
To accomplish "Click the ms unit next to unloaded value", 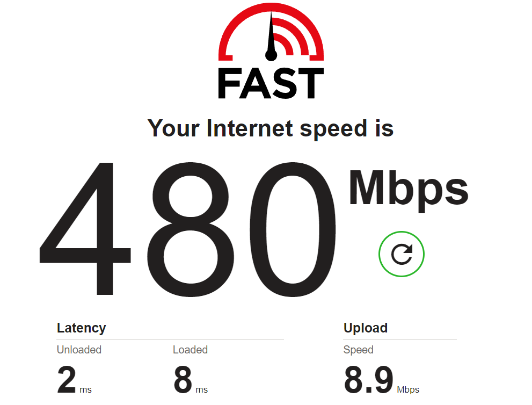I will pos(85,390).
